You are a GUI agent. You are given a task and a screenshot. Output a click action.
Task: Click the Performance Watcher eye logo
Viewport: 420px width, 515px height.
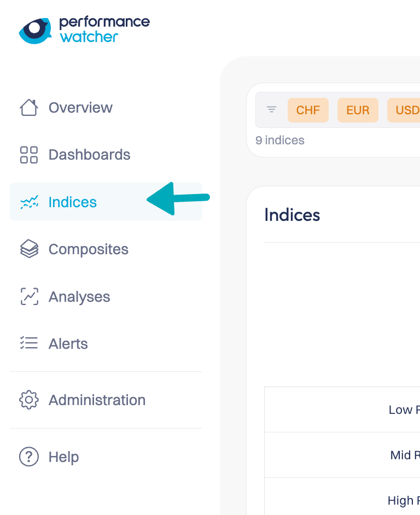click(35, 30)
